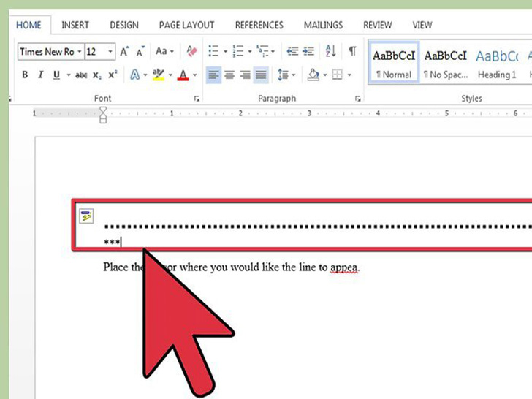Click the Sort A to Z icon
532x399 pixels.
click(330, 51)
